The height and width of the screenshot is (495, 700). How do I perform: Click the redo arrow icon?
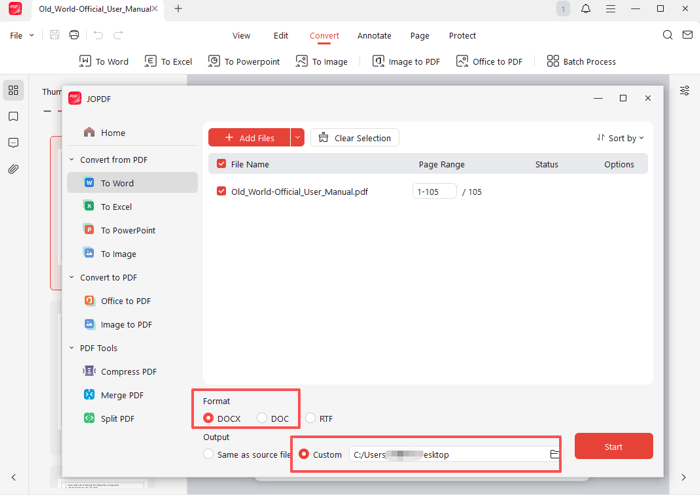pyautogui.click(x=118, y=35)
